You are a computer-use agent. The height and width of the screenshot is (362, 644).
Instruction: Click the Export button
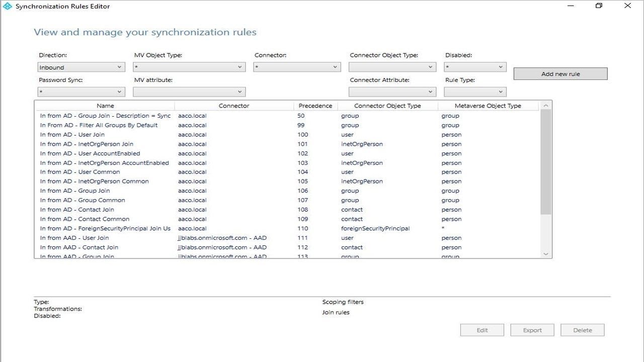(532, 330)
